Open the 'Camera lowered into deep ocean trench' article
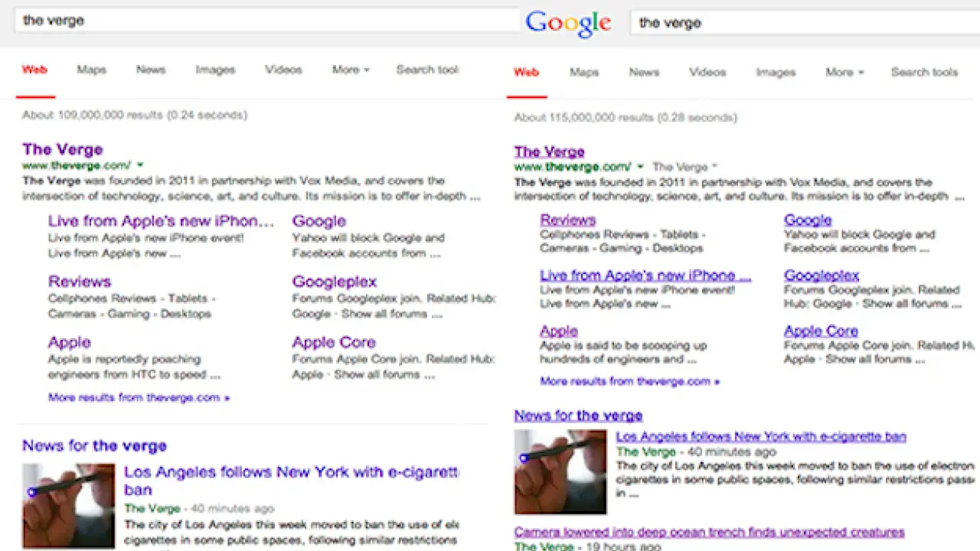Image resolution: width=980 pixels, height=551 pixels. [x=709, y=532]
